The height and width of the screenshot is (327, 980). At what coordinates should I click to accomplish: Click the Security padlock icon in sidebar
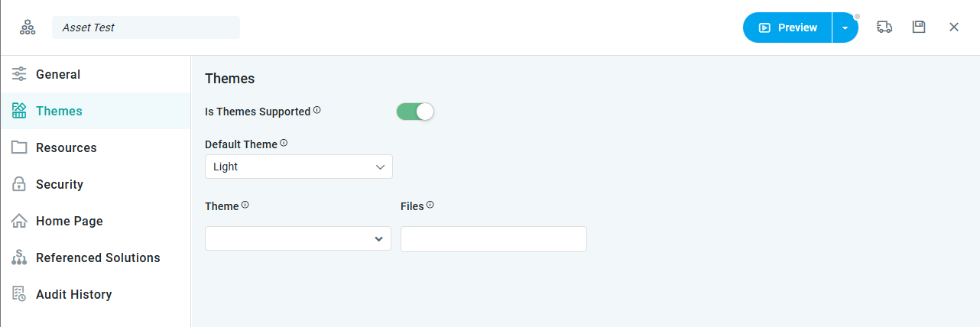19,184
